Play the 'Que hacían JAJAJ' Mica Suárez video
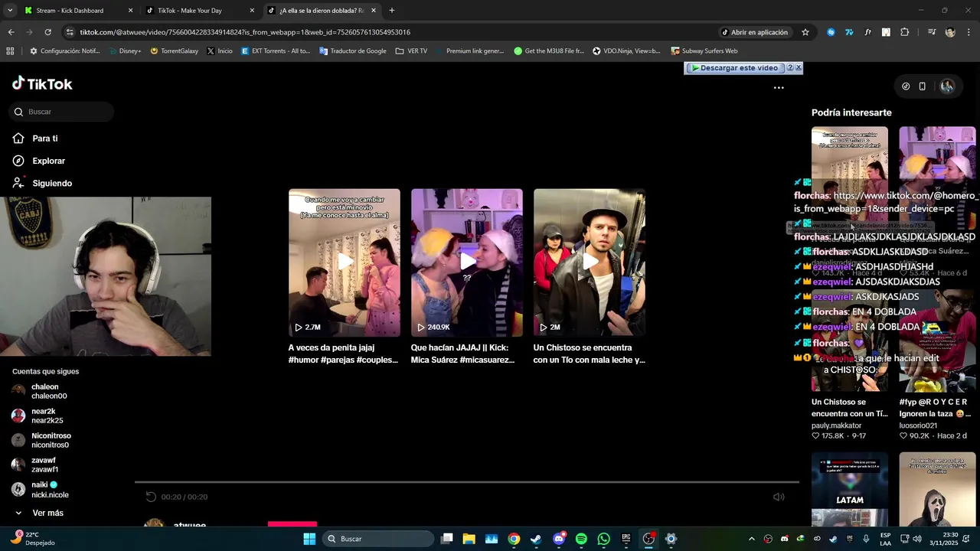980x551 pixels. tap(467, 262)
